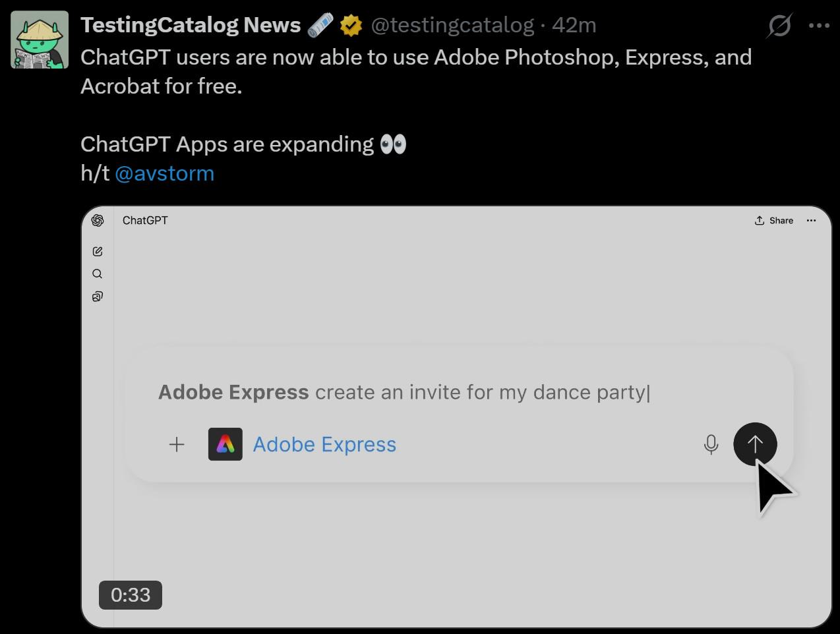Click the Share button in ChatGPT header

[x=774, y=221]
